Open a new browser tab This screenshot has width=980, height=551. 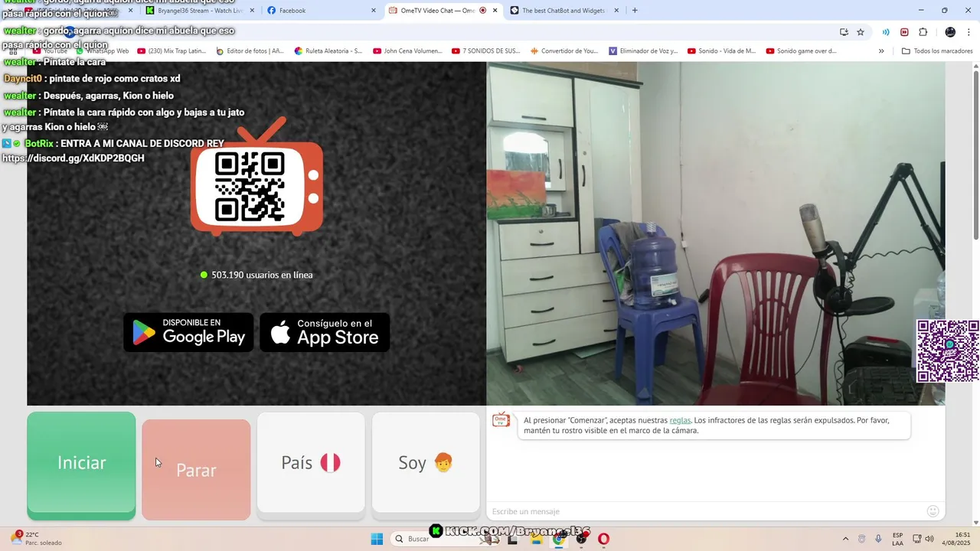(x=635, y=11)
